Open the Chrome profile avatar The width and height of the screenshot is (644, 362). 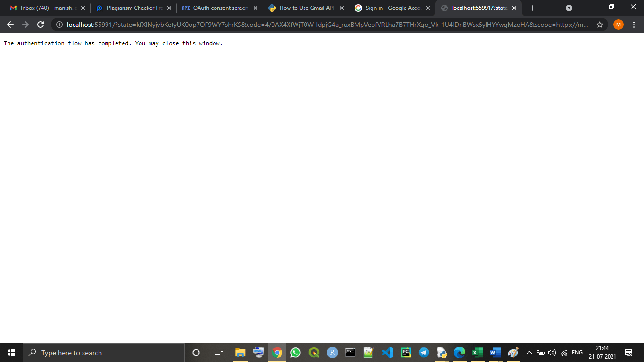[x=618, y=24]
